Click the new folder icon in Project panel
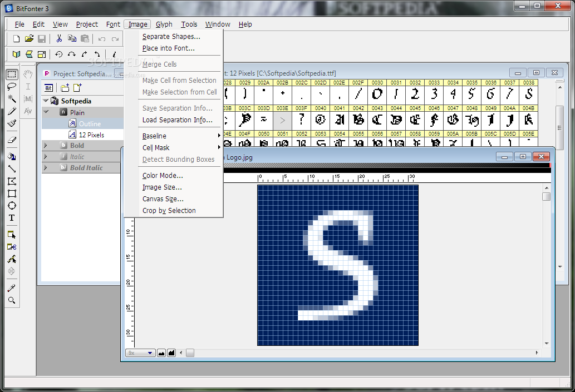This screenshot has width=575, height=392. point(65,88)
